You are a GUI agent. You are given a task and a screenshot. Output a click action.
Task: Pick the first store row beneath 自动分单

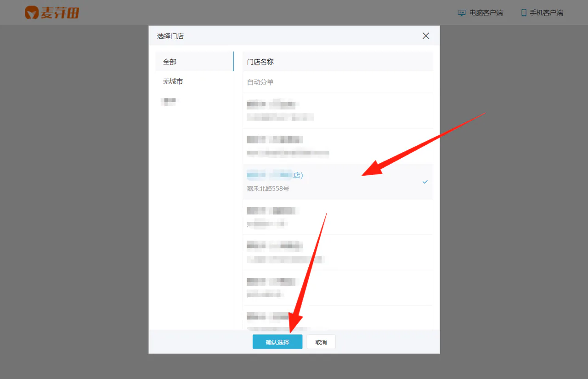[338, 110]
